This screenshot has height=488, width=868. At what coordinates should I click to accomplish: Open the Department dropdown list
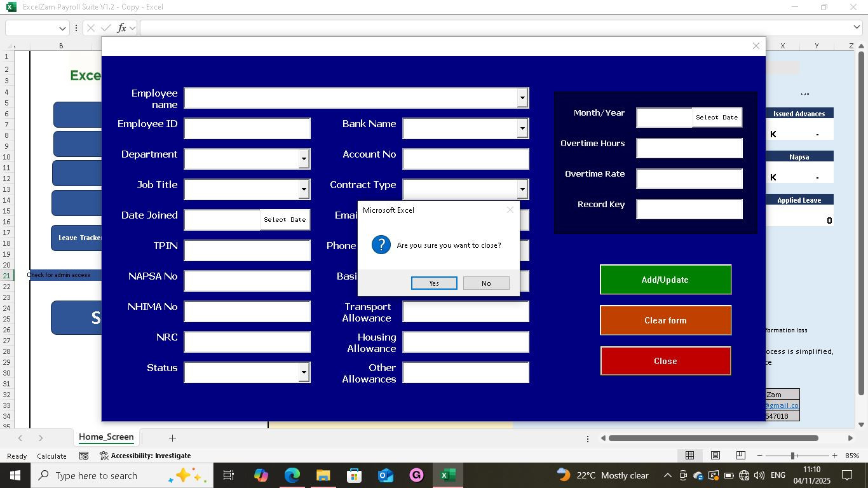tap(304, 159)
